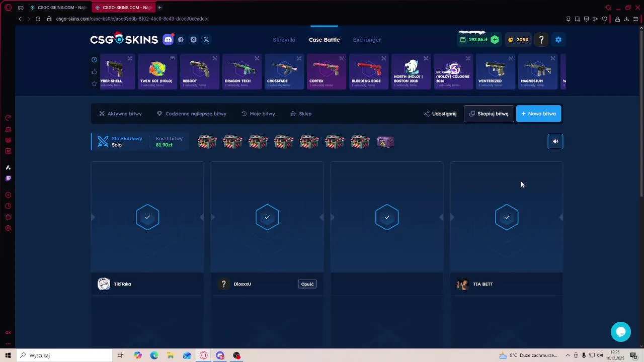Open Opera Easy Setup icon
Screen dimensions: 644x362
pos(635,19)
